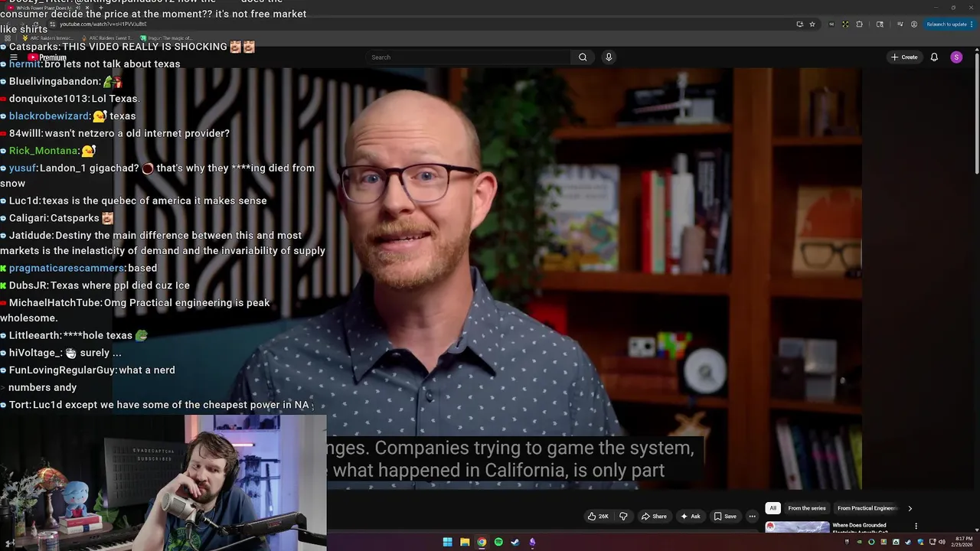The width and height of the screenshot is (980, 551).
Task: Open the more actions ellipsis under the video
Action: pos(752,517)
